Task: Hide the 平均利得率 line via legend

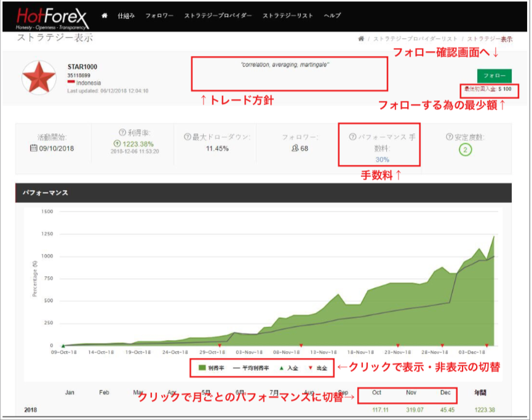Action: pyautogui.click(x=251, y=368)
